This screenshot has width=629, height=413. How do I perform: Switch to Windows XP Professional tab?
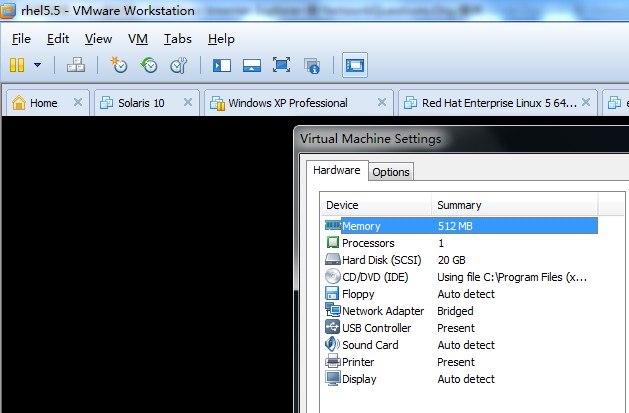(299, 103)
